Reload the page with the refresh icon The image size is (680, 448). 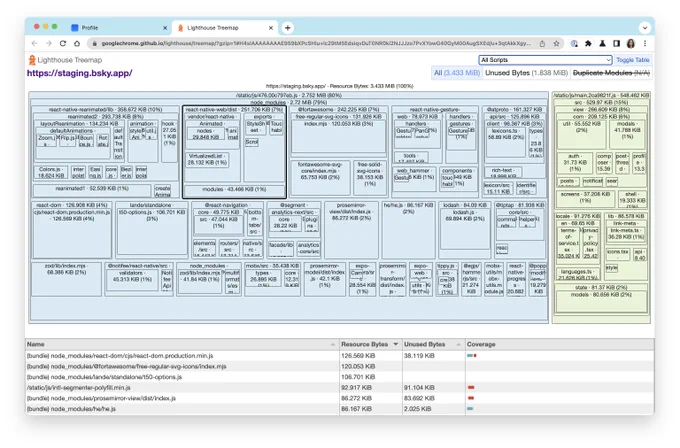point(63,43)
